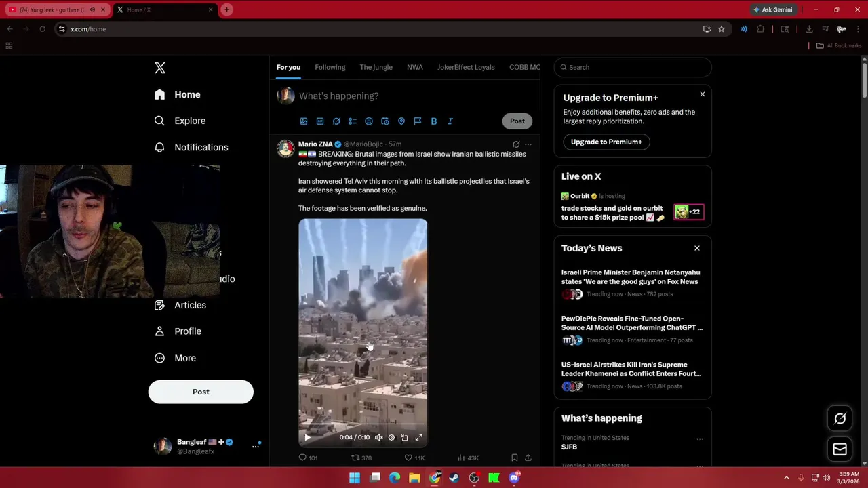Viewport: 868px width, 488px height.
Task: Open video settings gear
Action: pos(391,438)
